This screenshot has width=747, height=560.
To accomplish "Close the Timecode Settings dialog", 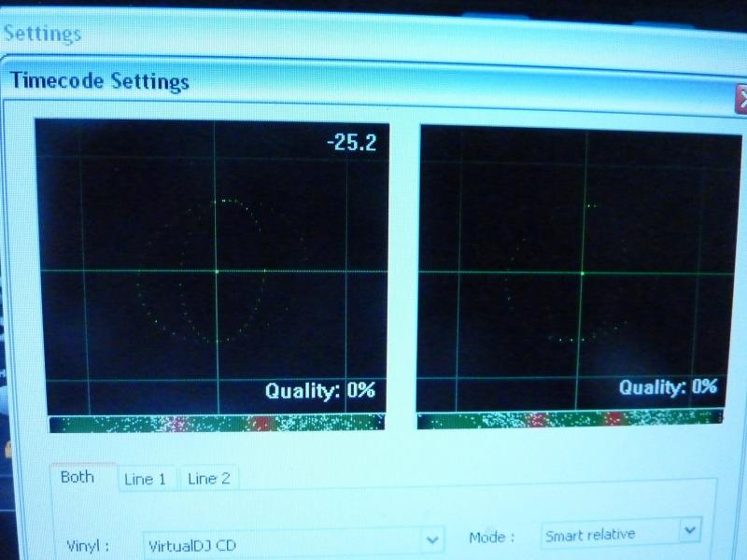I will coord(741,100).
